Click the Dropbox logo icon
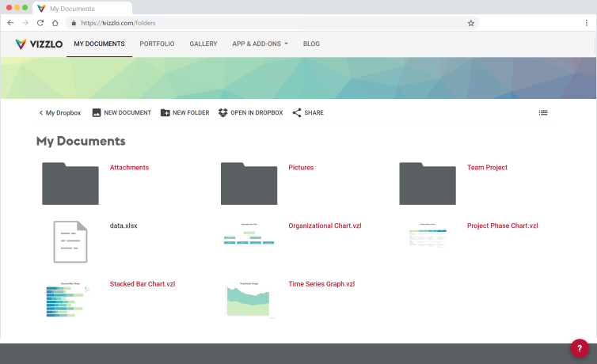Image resolution: width=597 pixels, height=364 pixels. click(222, 112)
